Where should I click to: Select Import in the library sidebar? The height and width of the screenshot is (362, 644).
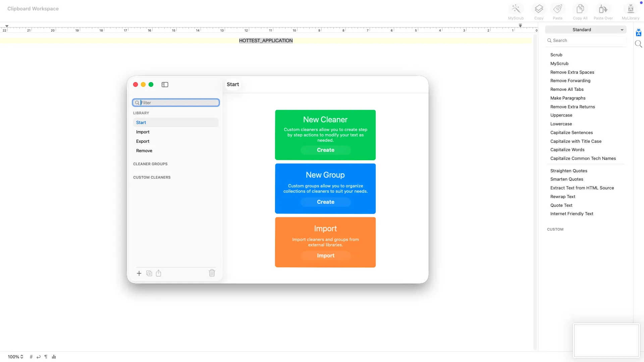click(x=143, y=132)
